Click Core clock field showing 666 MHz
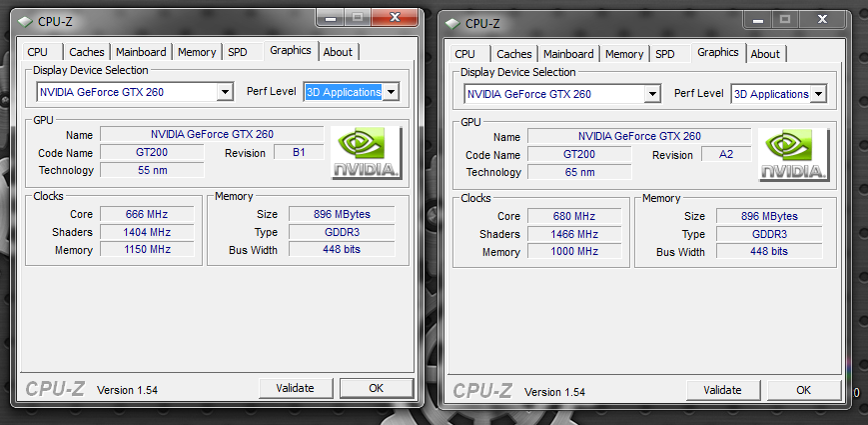The image size is (868, 425). coord(148,214)
